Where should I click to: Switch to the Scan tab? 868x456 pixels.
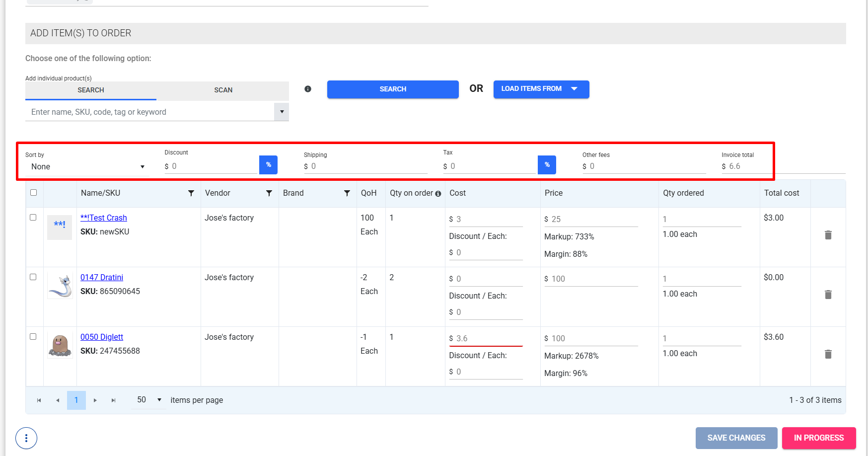click(223, 90)
